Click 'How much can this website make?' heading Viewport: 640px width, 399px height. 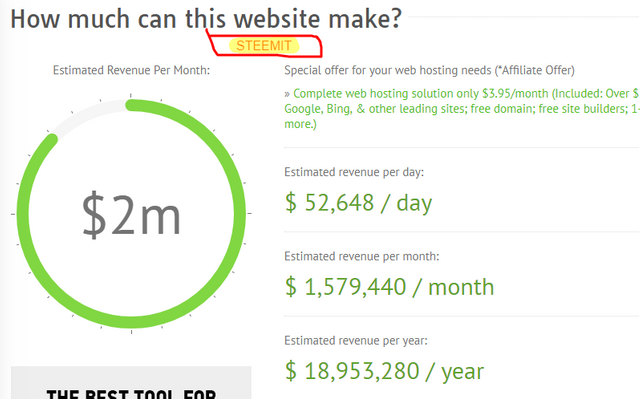[x=206, y=19]
